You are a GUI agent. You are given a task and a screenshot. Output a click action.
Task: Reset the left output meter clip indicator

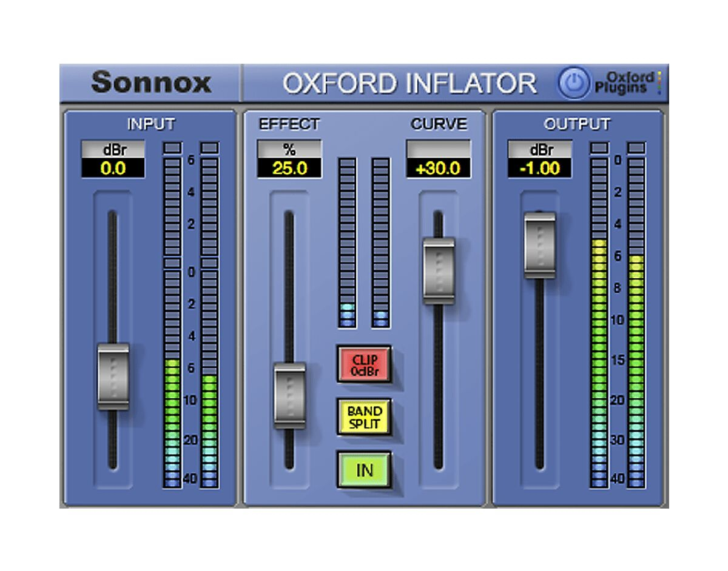point(599,147)
